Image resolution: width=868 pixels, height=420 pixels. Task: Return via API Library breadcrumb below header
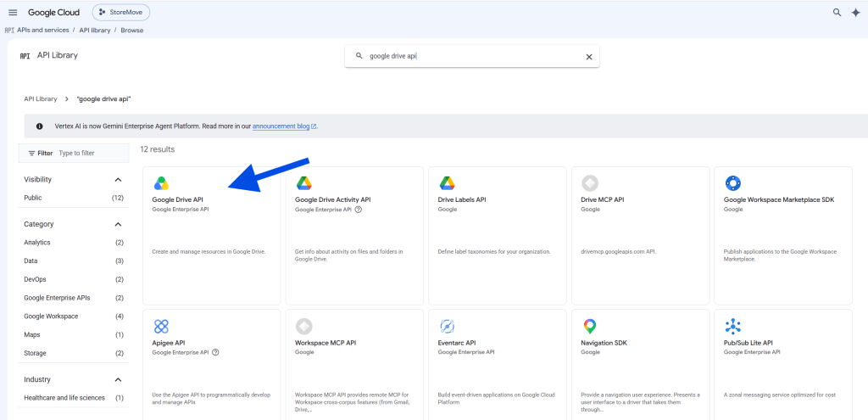pyautogui.click(x=41, y=98)
